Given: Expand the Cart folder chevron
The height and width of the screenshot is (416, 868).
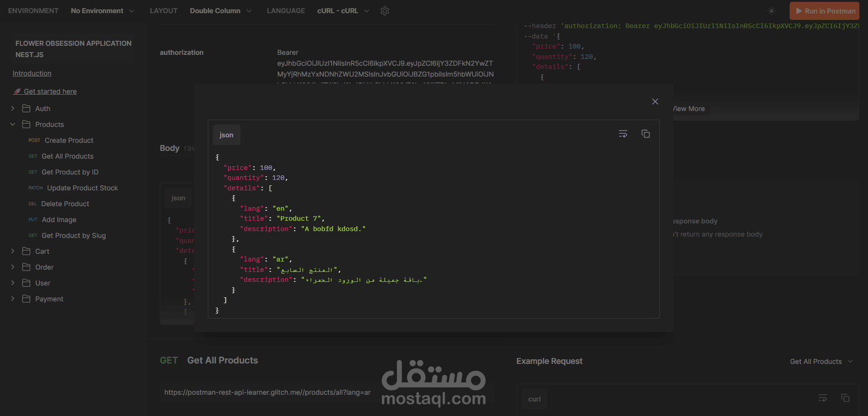Looking at the screenshot, I should 13,251.
